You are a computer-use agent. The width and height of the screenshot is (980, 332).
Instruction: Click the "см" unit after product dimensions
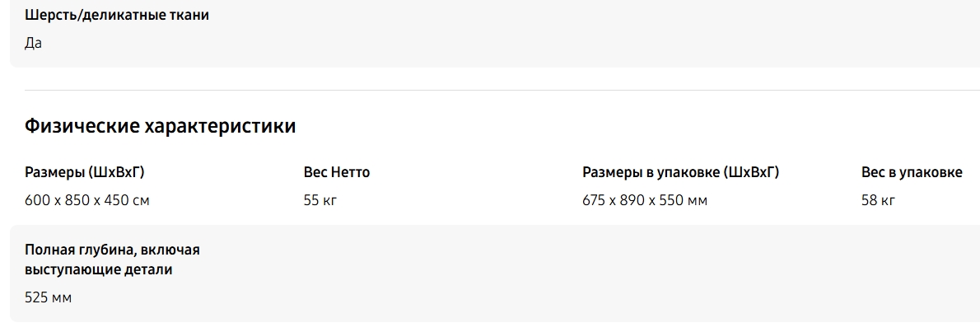140,200
